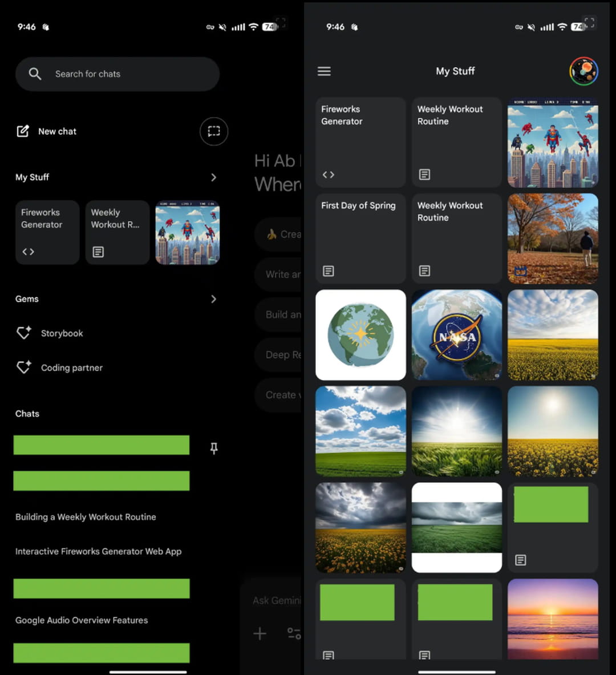Viewport: 616px width, 675px height.
Task: Open the hamburger menu in My Stuff
Action: coord(324,71)
